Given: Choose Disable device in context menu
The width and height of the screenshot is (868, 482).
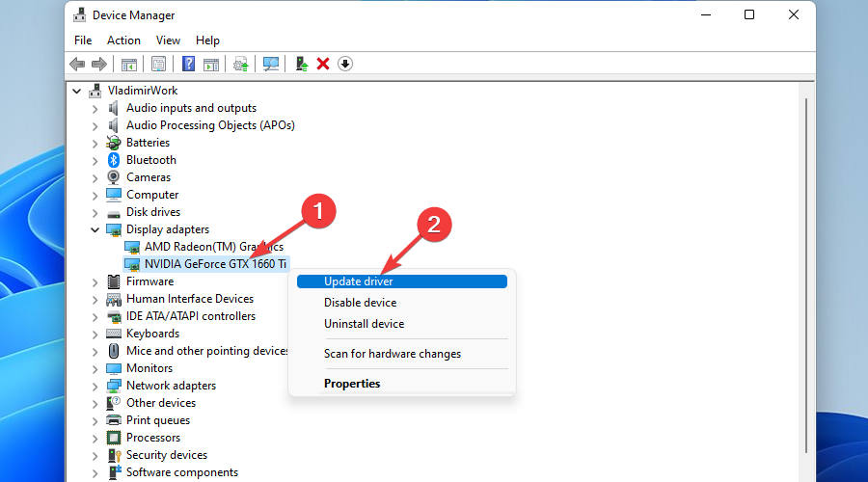Looking at the screenshot, I should coord(402,303).
